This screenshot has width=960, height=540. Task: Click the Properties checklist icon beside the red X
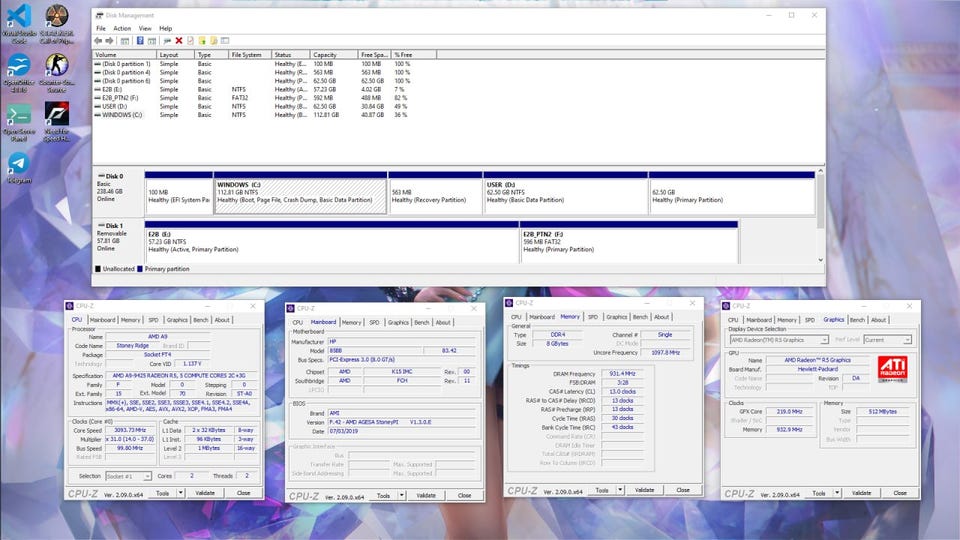coord(190,41)
